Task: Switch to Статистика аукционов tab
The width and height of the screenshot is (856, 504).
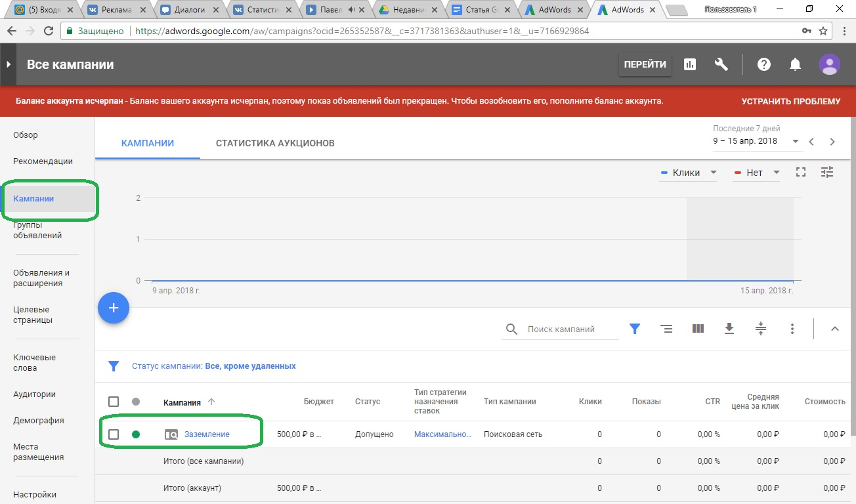Action: [x=275, y=143]
